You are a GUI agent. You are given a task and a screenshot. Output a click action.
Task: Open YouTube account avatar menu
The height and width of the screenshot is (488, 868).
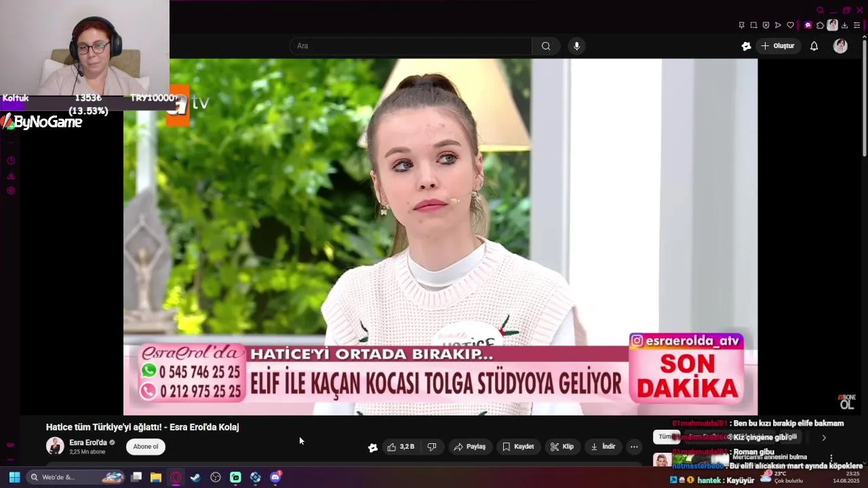click(x=840, y=46)
